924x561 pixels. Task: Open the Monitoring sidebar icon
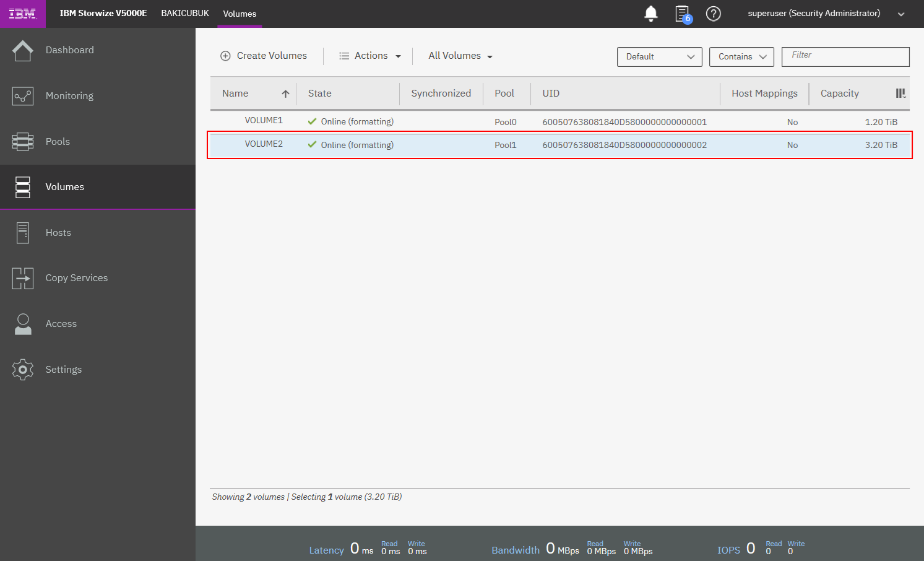click(23, 96)
